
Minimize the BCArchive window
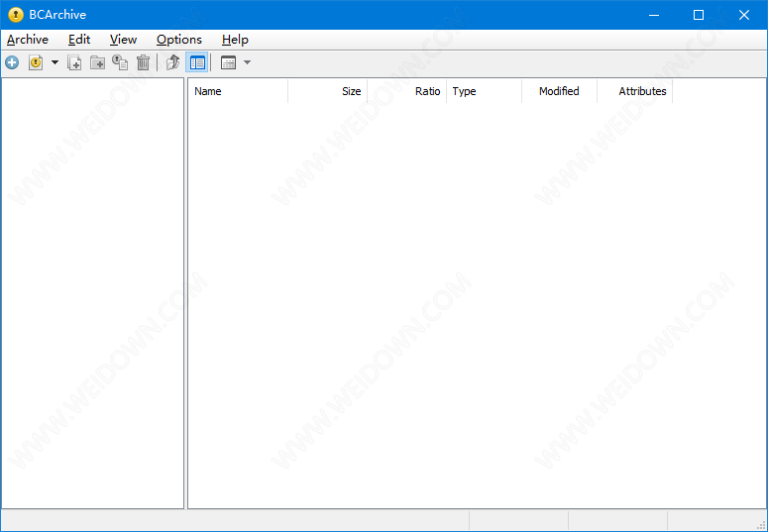click(x=654, y=15)
